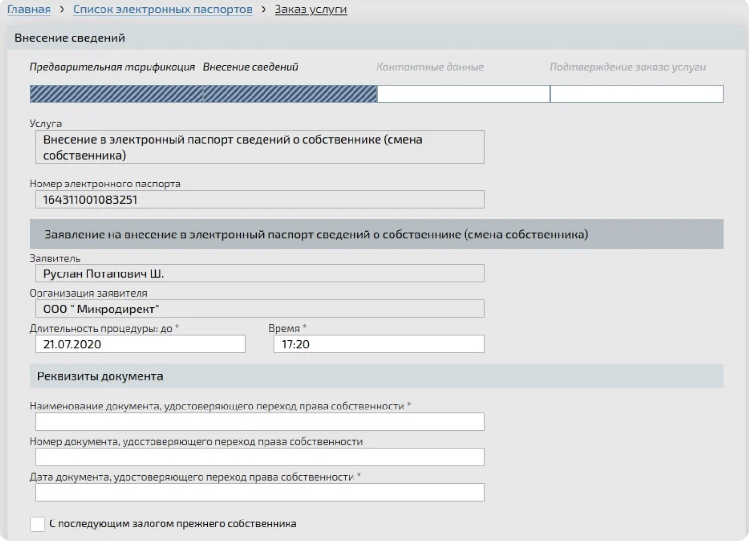Focus the Время field showing 17:20
Image resolution: width=756 pixels, height=545 pixels.
click(378, 344)
